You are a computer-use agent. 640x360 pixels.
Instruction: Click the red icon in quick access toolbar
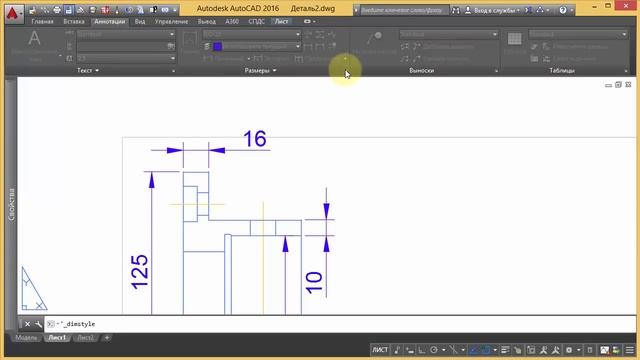(105, 9)
